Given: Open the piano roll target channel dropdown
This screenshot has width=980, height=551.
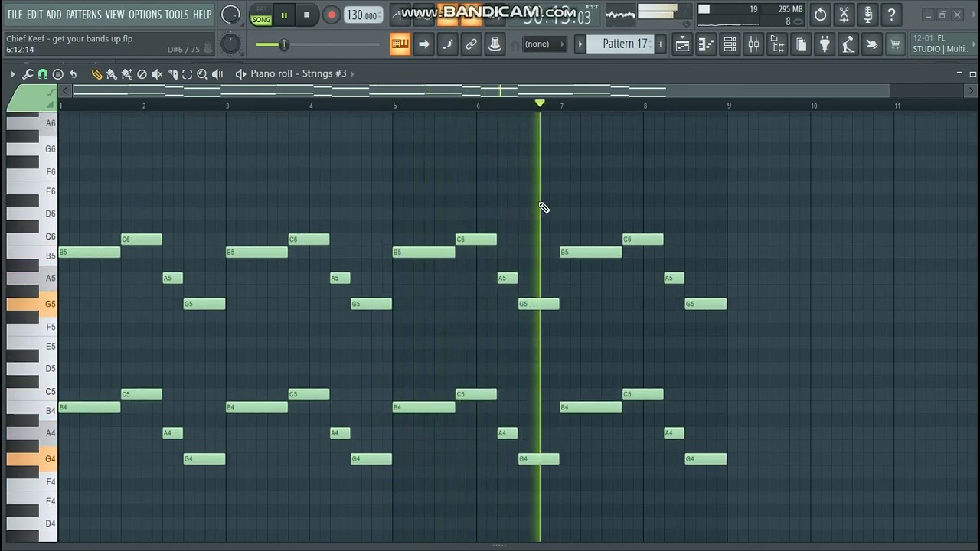Looking at the screenshot, I should coord(240,74).
